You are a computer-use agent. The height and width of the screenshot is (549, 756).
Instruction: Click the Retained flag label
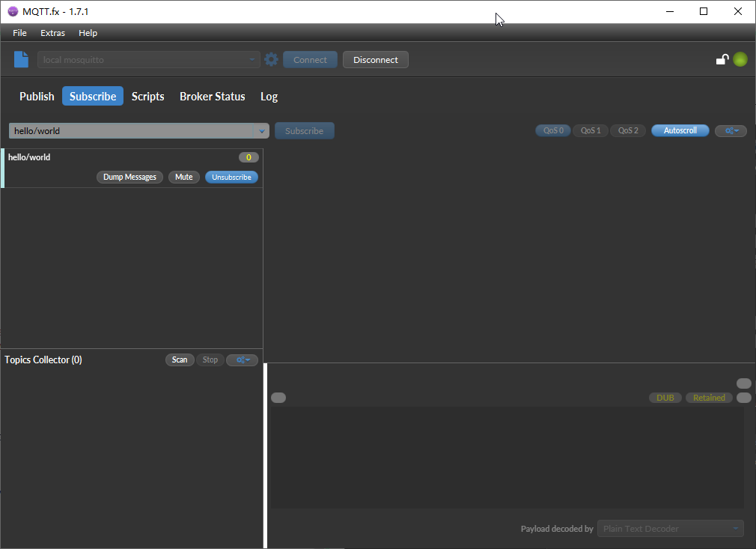click(709, 398)
